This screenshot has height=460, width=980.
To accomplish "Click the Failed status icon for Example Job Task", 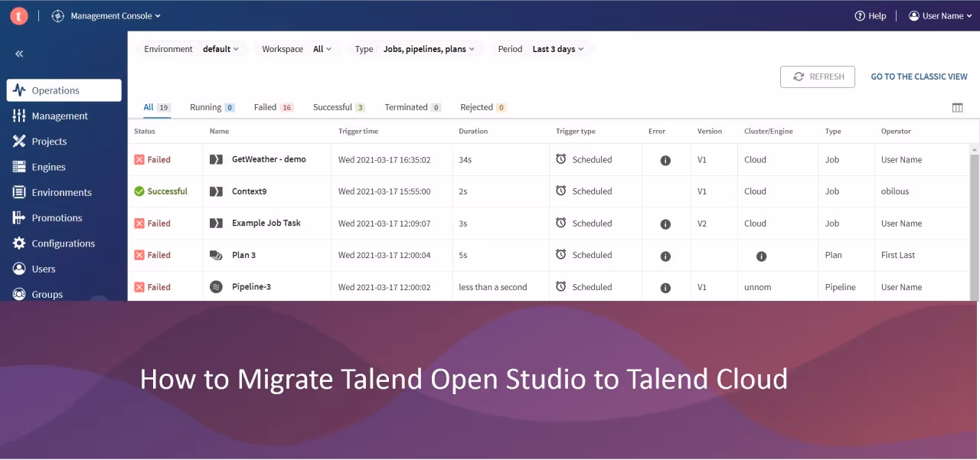I will [x=139, y=223].
